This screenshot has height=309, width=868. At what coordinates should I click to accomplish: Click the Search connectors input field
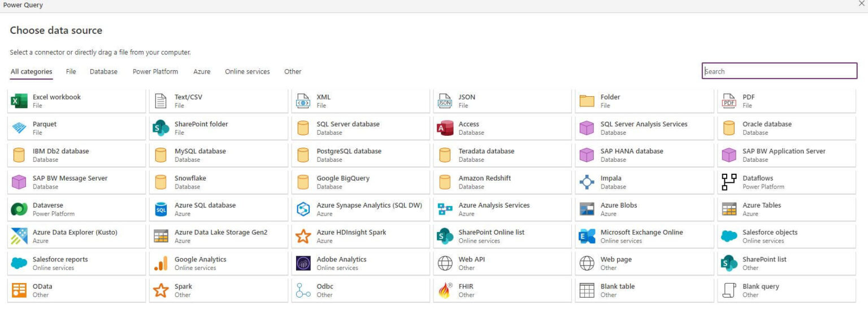[x=779, y=71]
